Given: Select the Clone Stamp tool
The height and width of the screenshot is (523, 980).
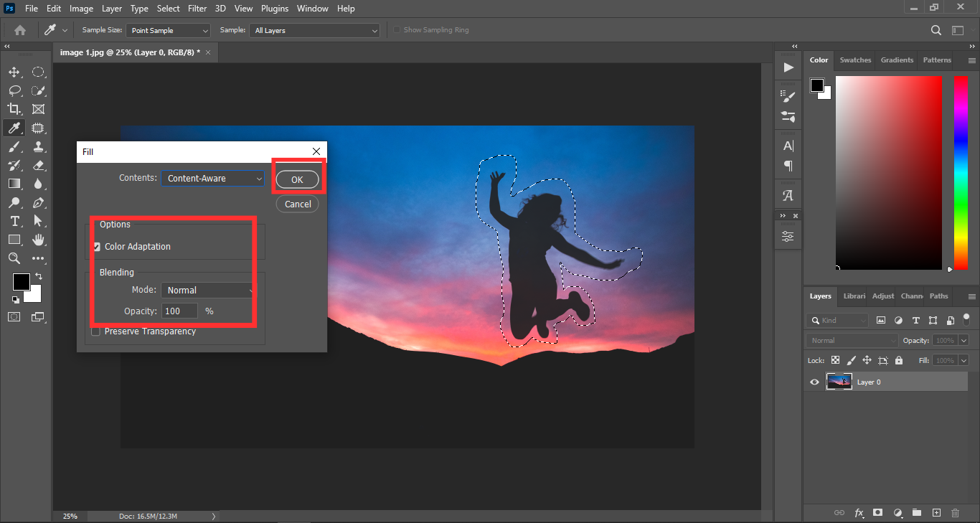Looking at the screenshot, I should [38, 146].
